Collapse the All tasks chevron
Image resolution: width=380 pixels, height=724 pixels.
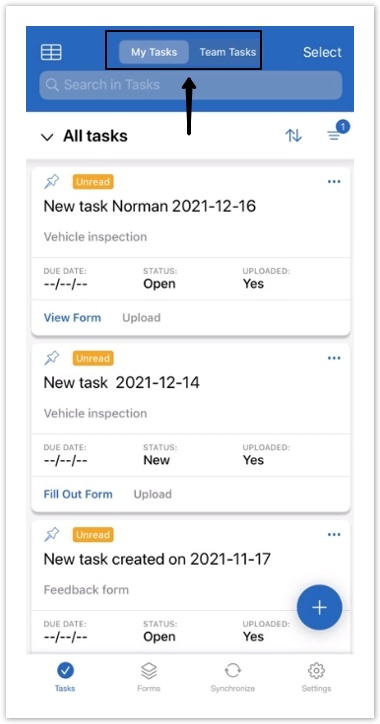[x=47, y=137]
